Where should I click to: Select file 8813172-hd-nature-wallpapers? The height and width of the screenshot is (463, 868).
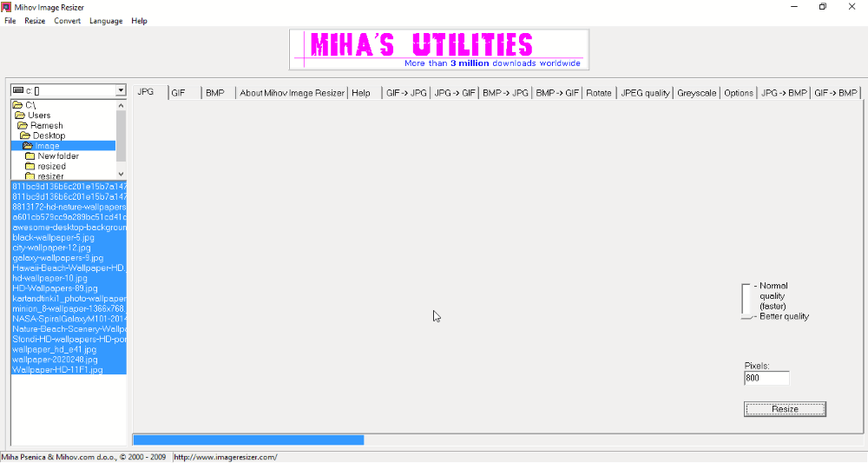tap(69, 207)
